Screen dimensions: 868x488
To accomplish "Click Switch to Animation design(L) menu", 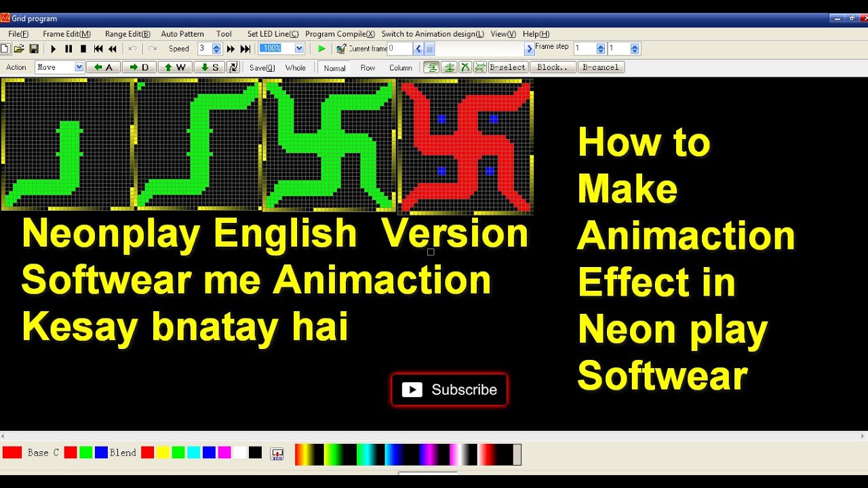I will 433,34.
